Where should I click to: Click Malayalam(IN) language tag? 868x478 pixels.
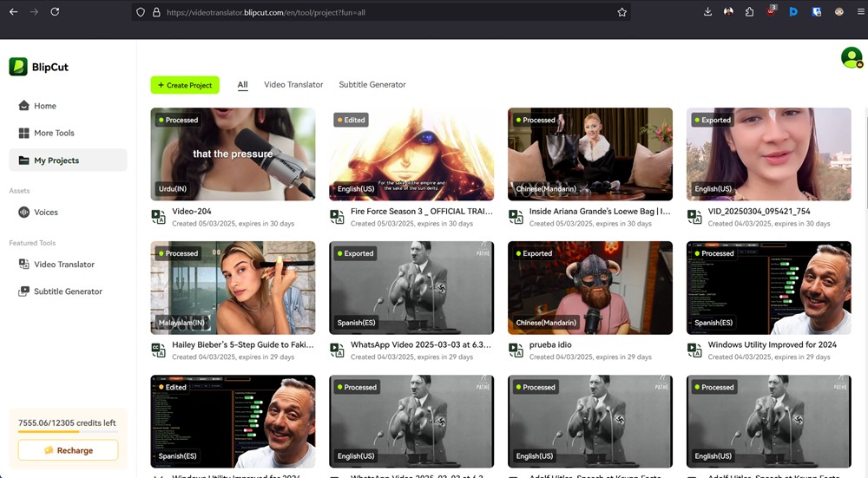(181, 323)
